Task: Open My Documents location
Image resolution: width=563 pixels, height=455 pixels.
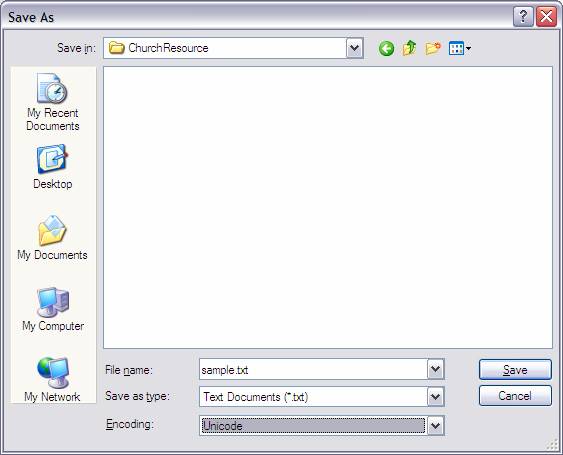Action: coord(52,238)
